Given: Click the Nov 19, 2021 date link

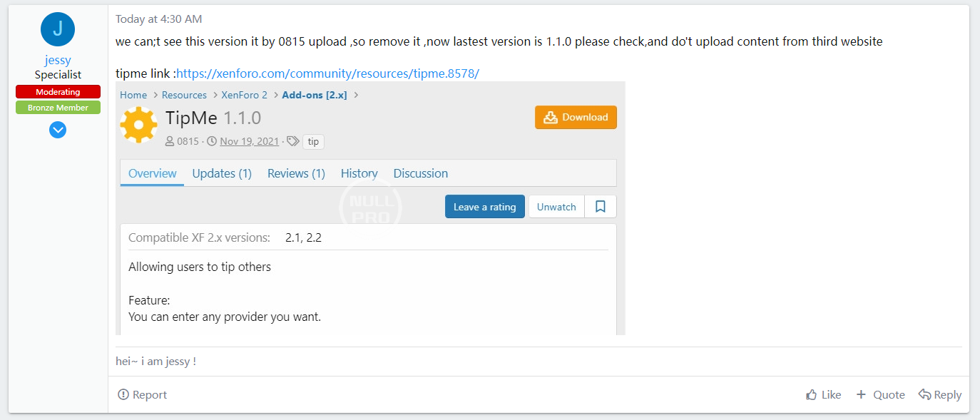Looking at the screenshot, I should [250, 141].
